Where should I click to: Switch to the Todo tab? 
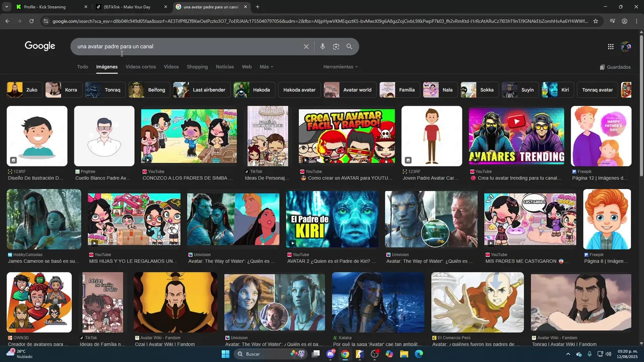point(83,67)
